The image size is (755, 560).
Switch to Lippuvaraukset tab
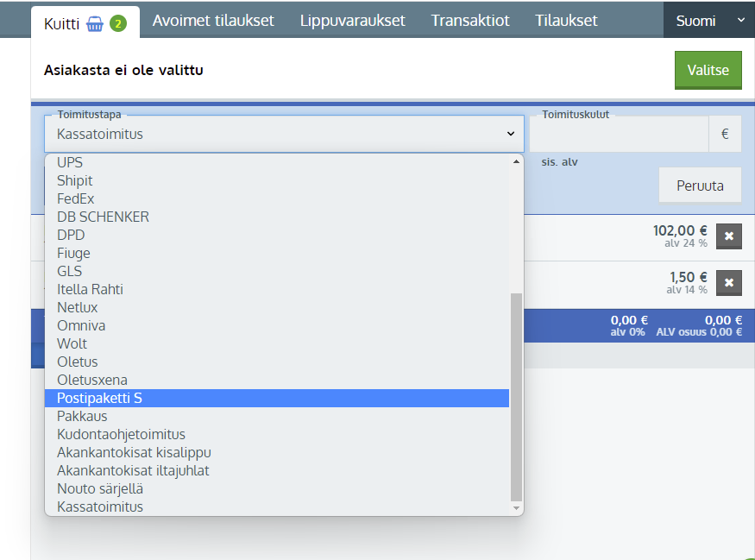coord(352,21)
